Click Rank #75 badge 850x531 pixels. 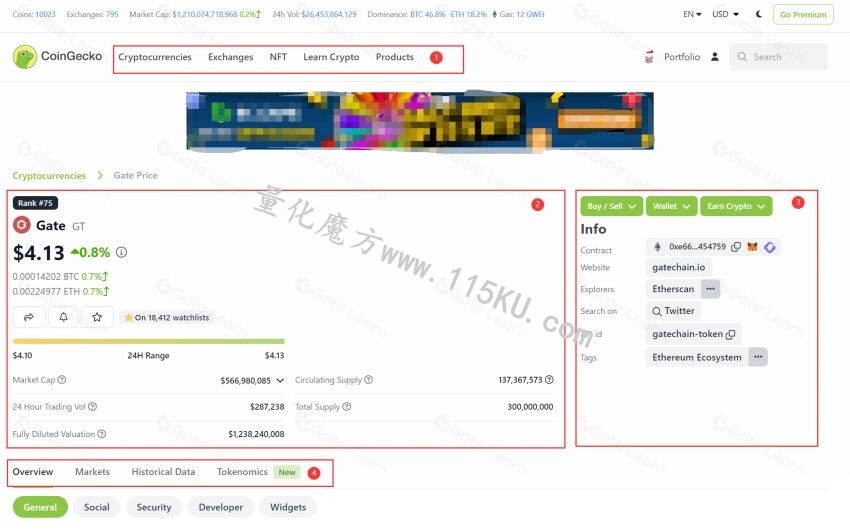point(35,203)
